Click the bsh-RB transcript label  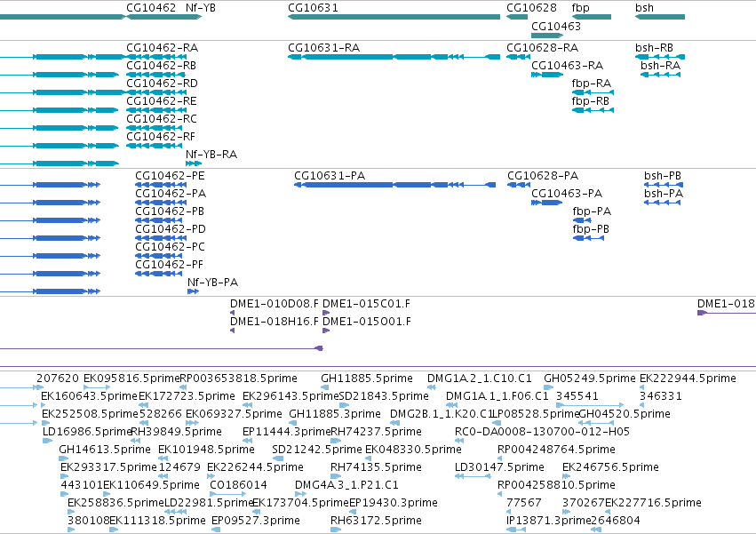(654, 48)
